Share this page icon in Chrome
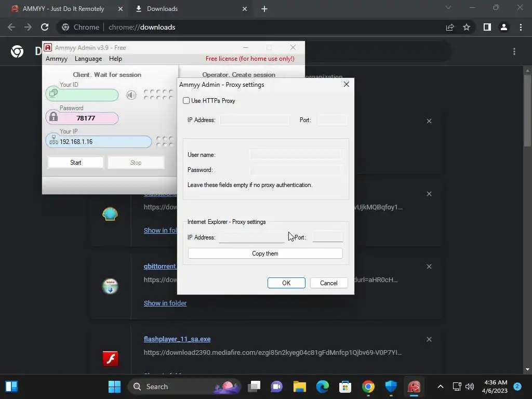This screenshot has width=532, height=399. [450, 27]
